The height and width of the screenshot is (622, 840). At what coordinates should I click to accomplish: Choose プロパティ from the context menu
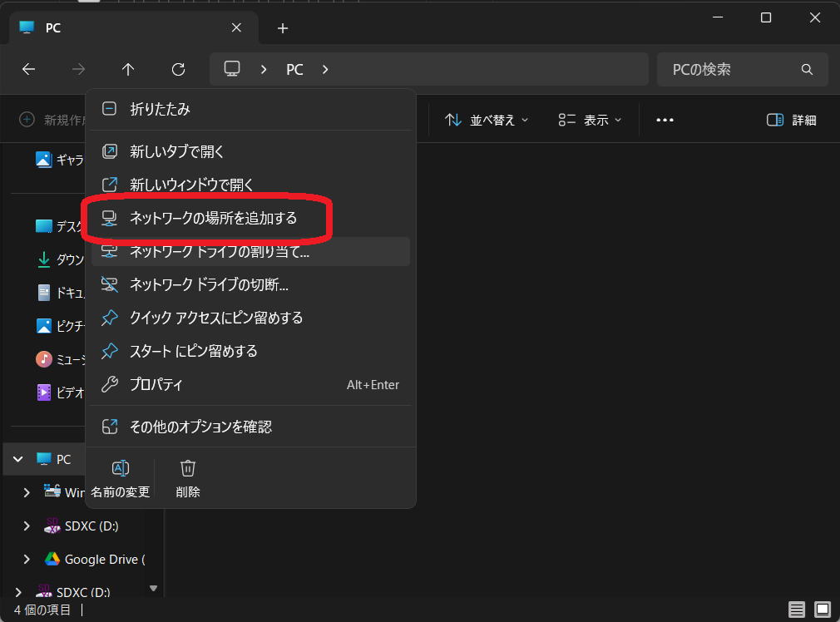coord(156,384)
